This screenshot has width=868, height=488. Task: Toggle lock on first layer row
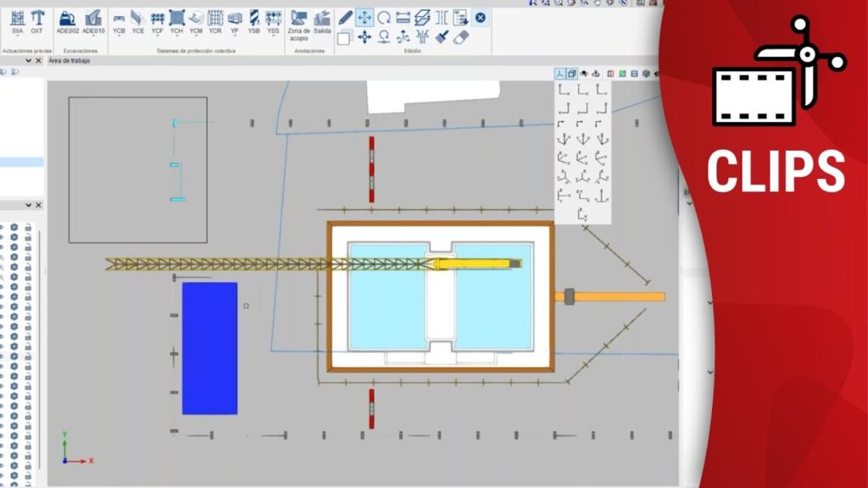tap(28, 229)
